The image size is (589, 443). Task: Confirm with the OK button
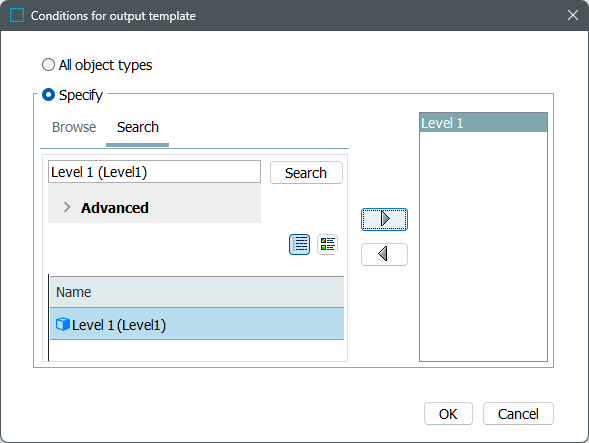pos(448,414)
